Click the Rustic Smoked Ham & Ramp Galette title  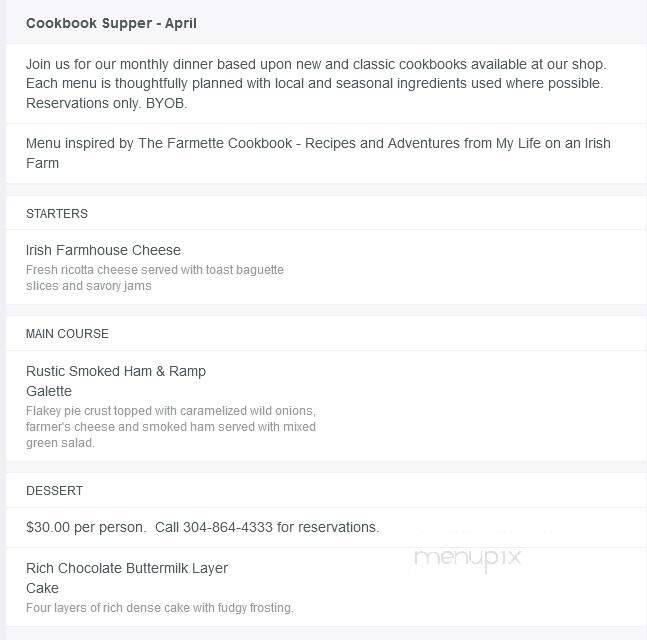click(116, 381)
